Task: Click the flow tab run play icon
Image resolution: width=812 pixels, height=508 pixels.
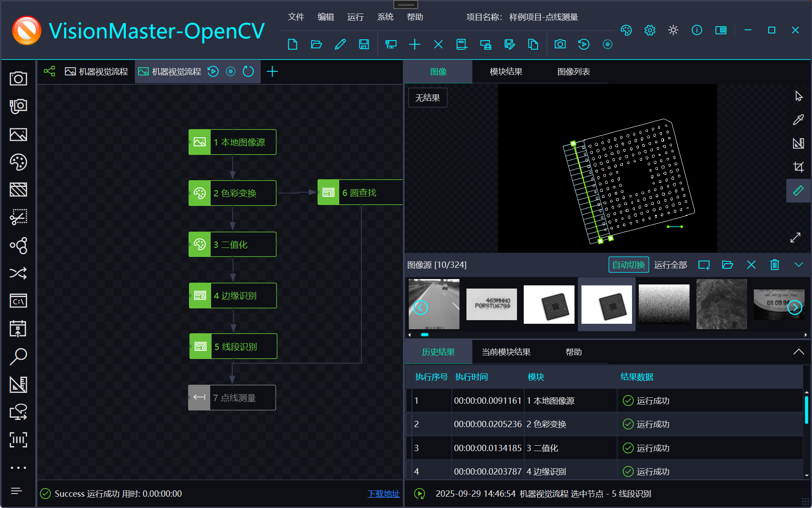Action: click(x=213, y=71)
